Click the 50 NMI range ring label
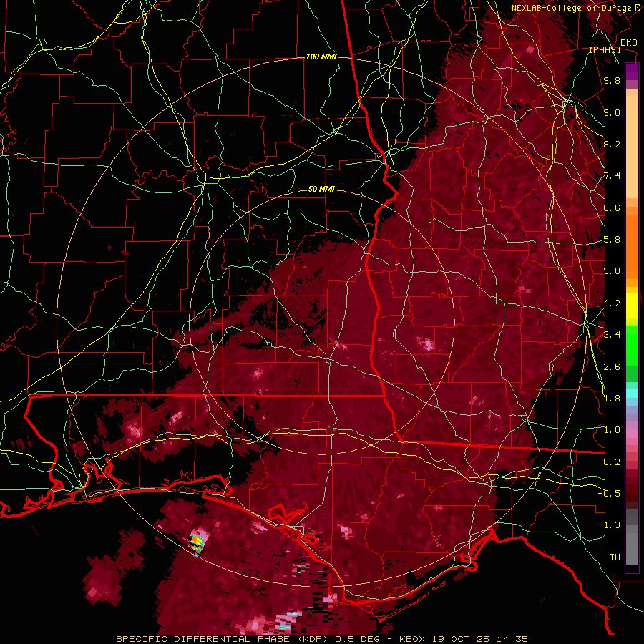The width and height of the screenshot is (644, 644). click(x=321, y=190)
